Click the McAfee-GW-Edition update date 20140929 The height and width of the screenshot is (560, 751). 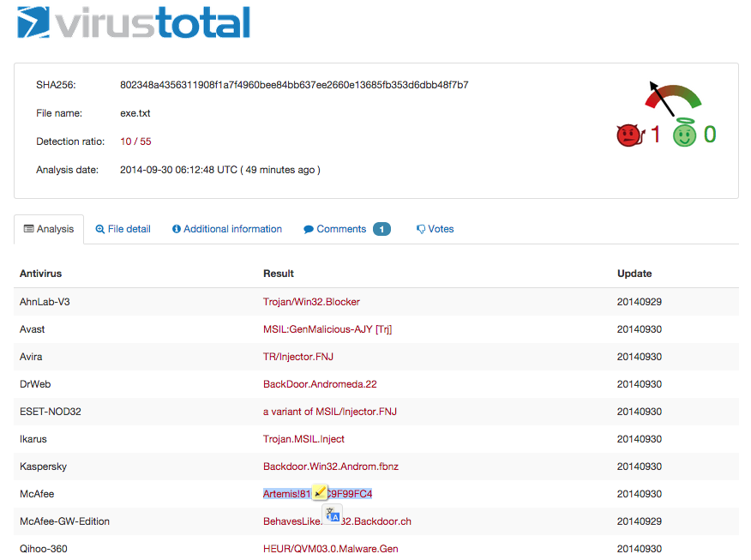(x=640, y=521)
